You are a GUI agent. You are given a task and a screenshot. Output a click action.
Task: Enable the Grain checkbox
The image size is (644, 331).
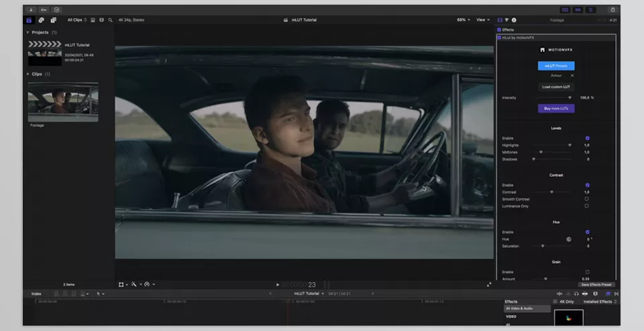588,272
